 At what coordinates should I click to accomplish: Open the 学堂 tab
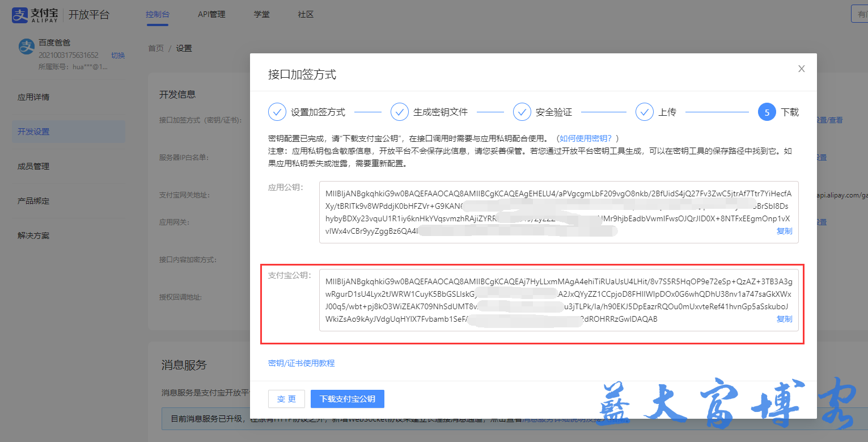[x=262, y=14]
